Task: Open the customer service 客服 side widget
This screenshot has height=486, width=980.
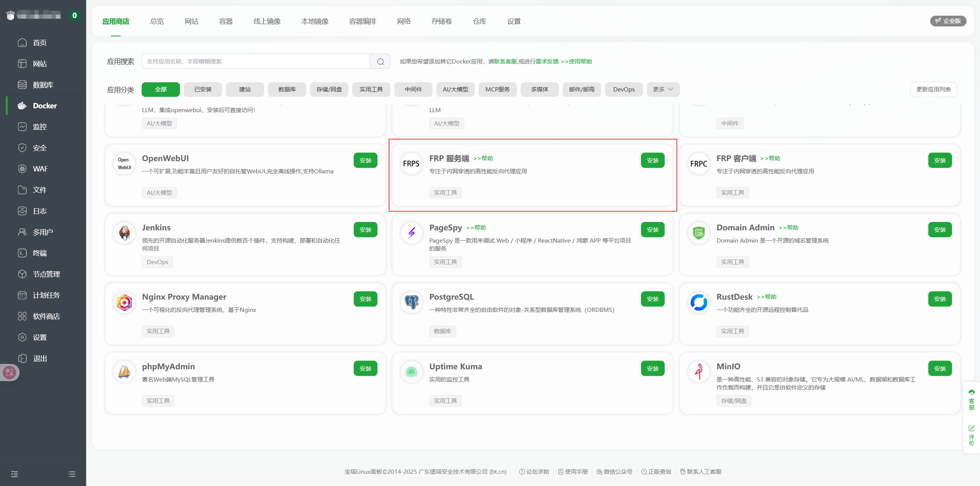Action: click(971, 400)
